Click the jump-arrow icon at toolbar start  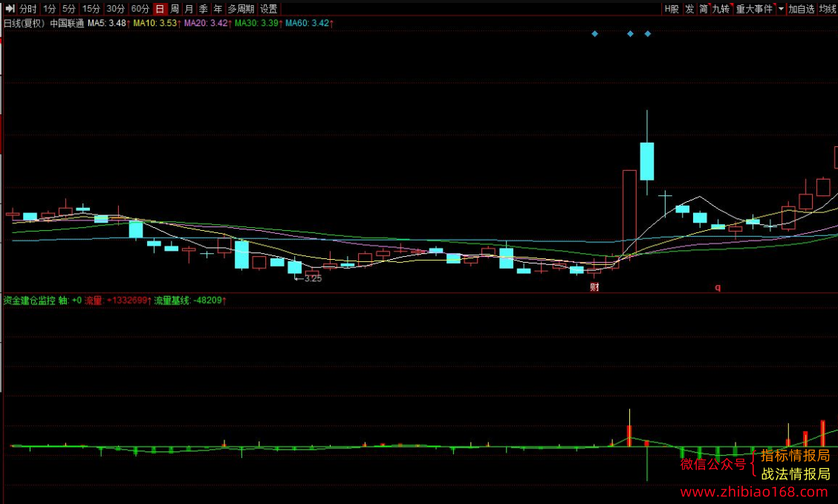(10, 9)
